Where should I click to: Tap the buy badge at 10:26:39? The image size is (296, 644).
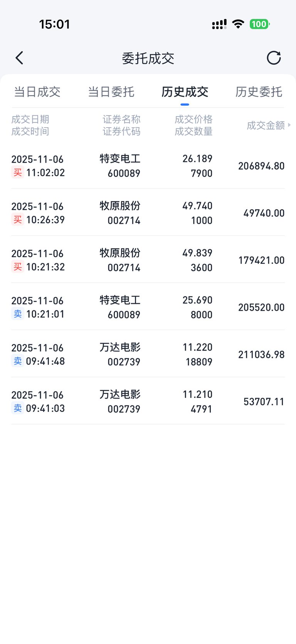click(x=18, y=220)
